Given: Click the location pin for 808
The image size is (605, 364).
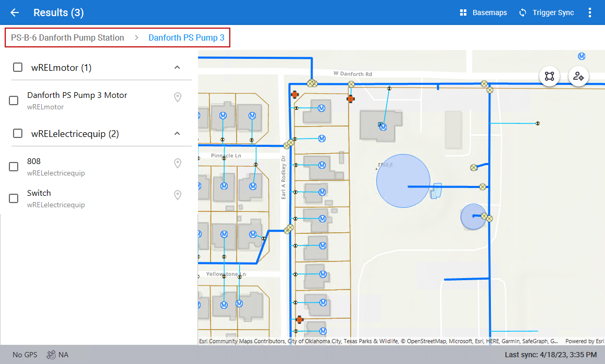Looking at the screenshot, I should (x=178, y=164).
